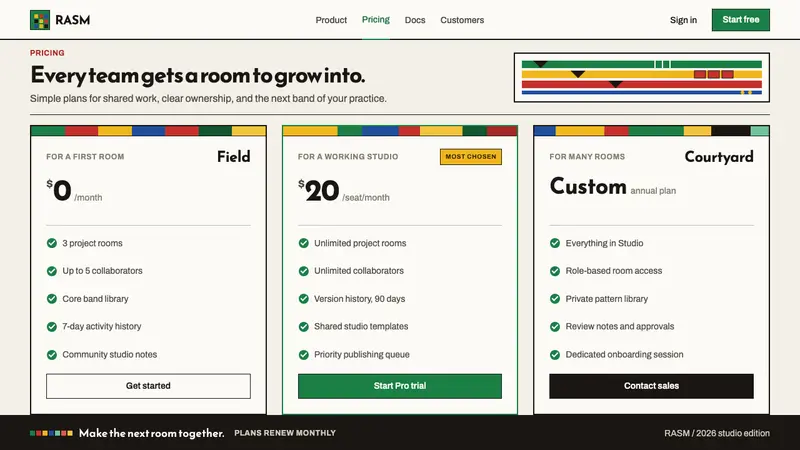This screenshot has width=800, height=450.
Task: Click the 'Version history, 90 days' text
Action: point(360,299)
